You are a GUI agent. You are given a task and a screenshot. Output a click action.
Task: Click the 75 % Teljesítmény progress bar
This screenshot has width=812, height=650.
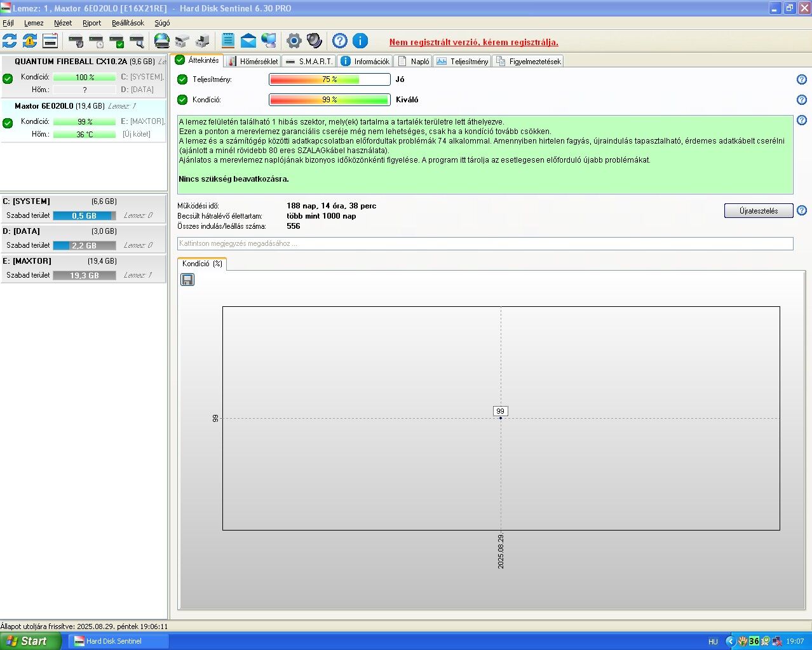click(330, 79)
